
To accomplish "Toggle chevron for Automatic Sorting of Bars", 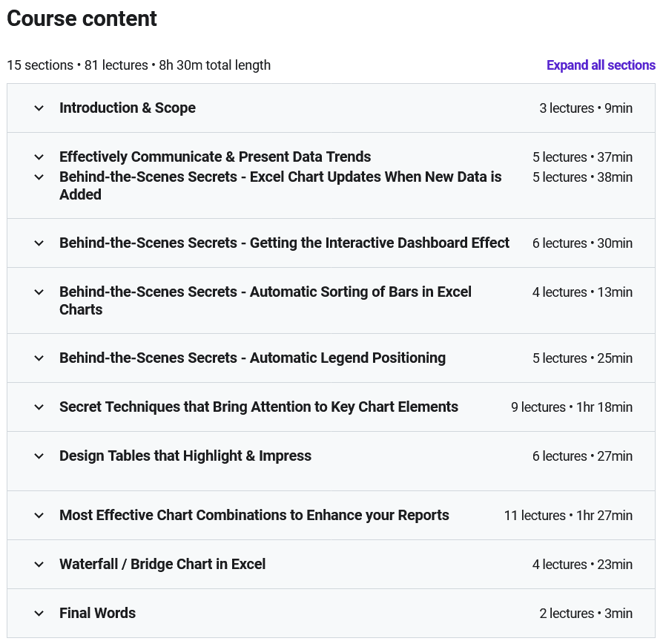I will click(x=39, y=292).
